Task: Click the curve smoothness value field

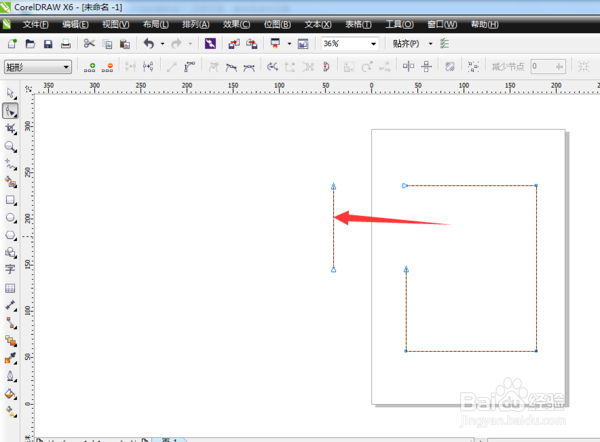Action: point(548,67)
